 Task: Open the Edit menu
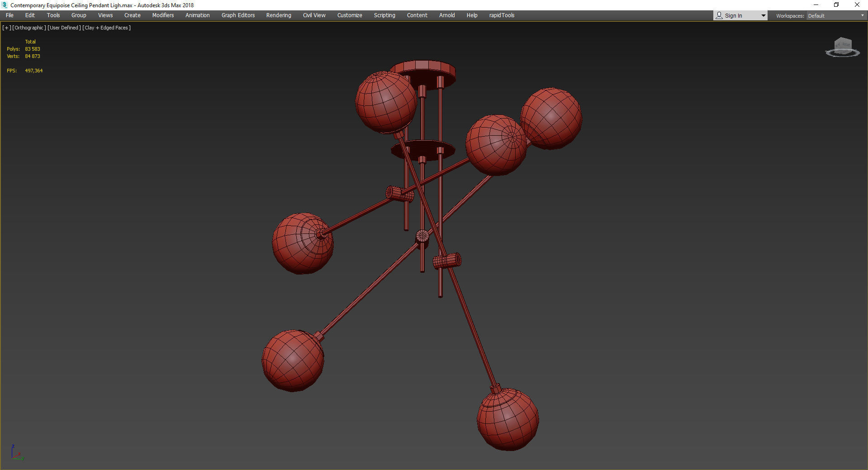tap(30, 15)
